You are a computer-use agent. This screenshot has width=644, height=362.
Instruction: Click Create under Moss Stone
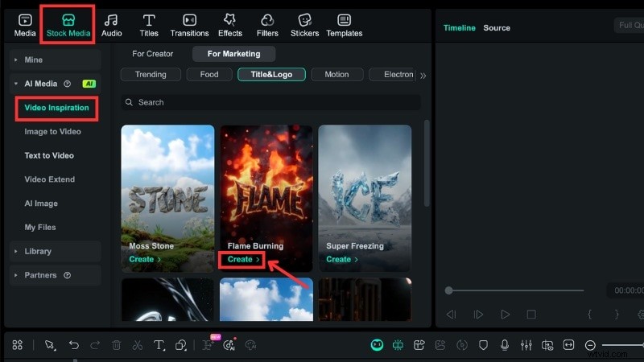pyautogui.click(x=145, y=260)
